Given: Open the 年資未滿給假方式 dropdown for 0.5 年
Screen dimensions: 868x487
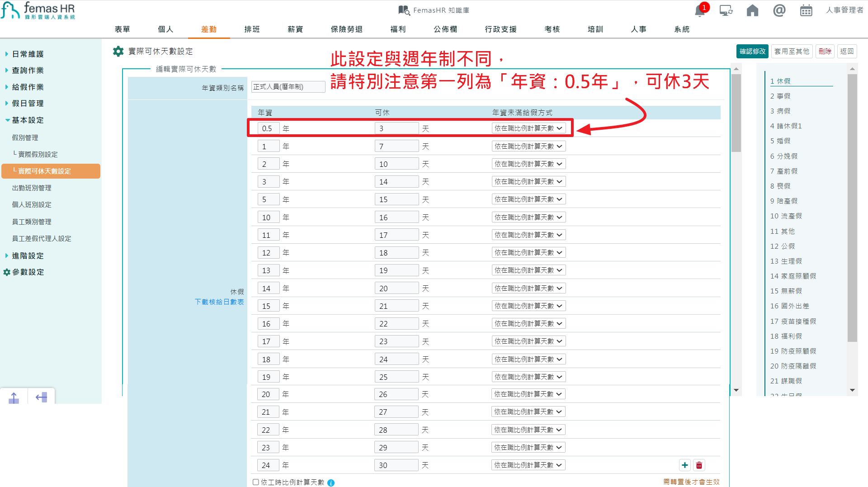Looking at the screenshot, I should pos(528,128).
